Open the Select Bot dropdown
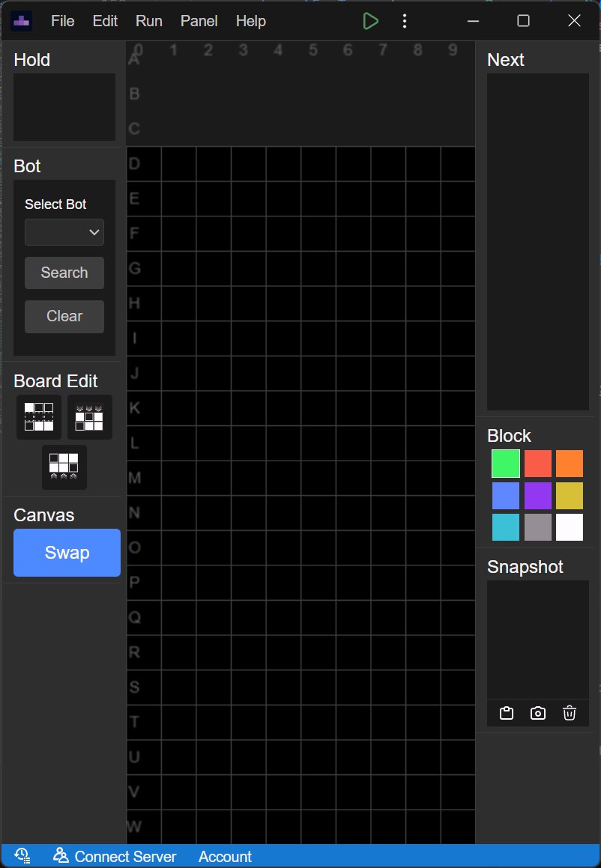 pos(64,232)
